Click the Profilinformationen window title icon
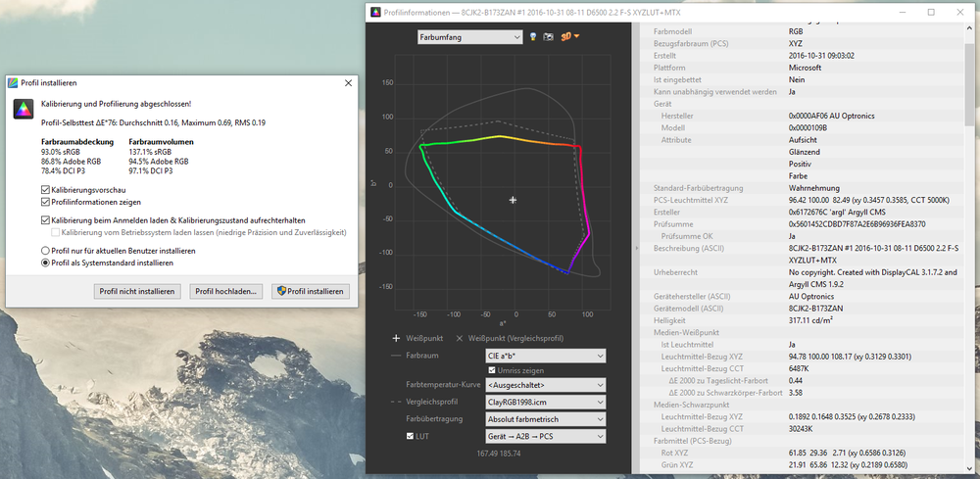 pos(377,12)
